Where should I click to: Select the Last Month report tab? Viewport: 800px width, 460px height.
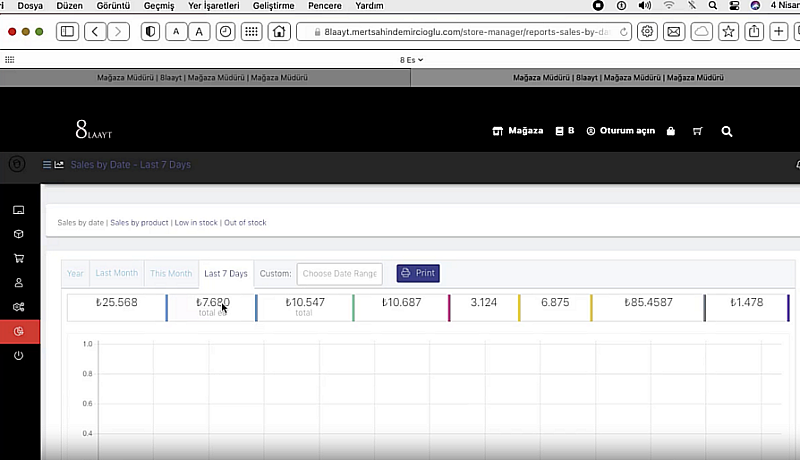[x=117, y=273]
